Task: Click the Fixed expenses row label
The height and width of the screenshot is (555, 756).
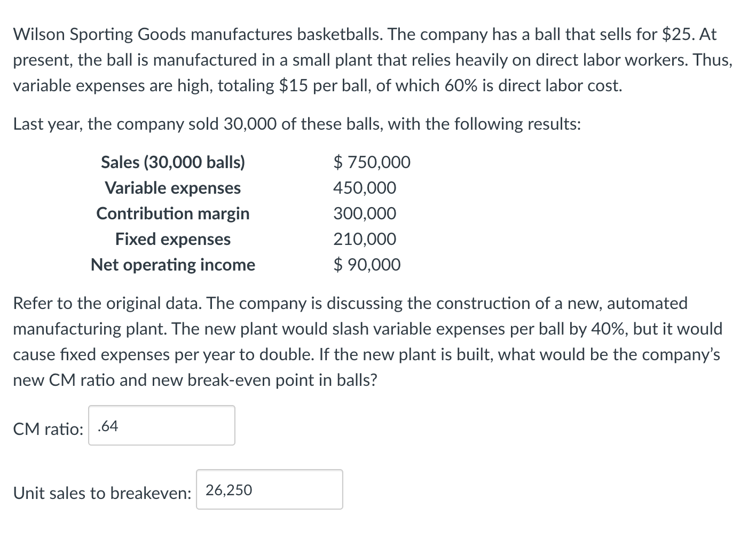Action: [173, 239]
